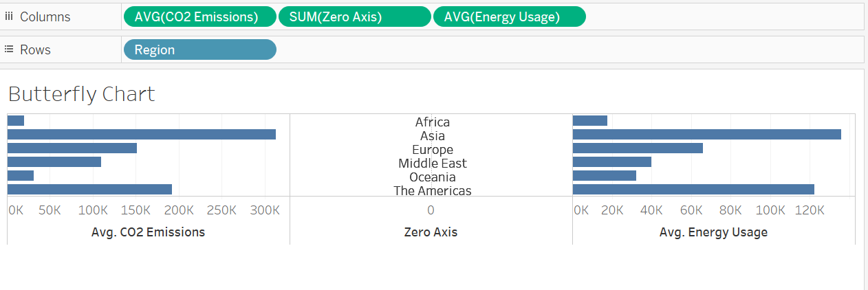Click the AVG(Energy Usage) pill

pos(509,16)
